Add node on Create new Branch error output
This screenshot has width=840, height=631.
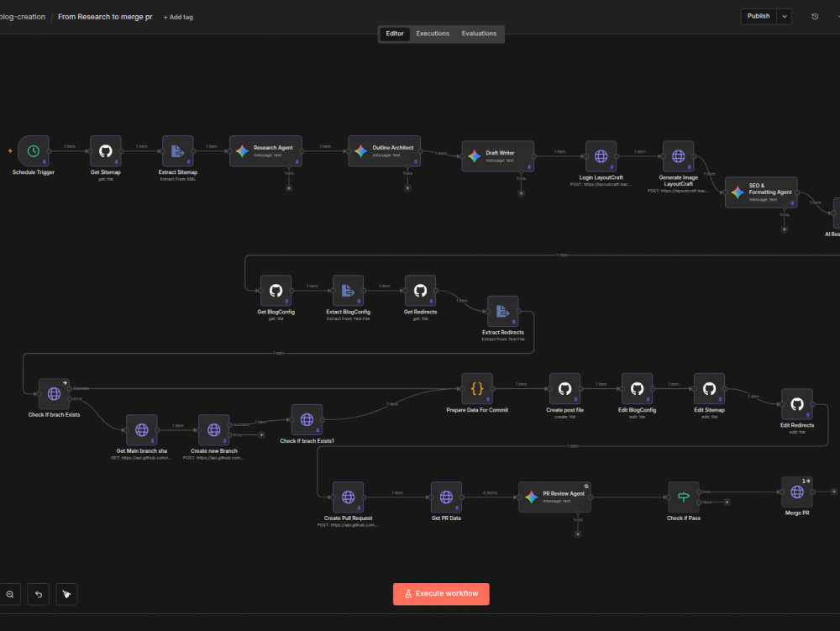point(261,435)
